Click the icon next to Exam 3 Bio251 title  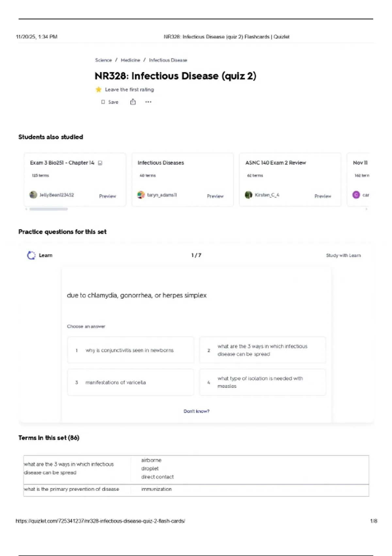pos(100,163)
